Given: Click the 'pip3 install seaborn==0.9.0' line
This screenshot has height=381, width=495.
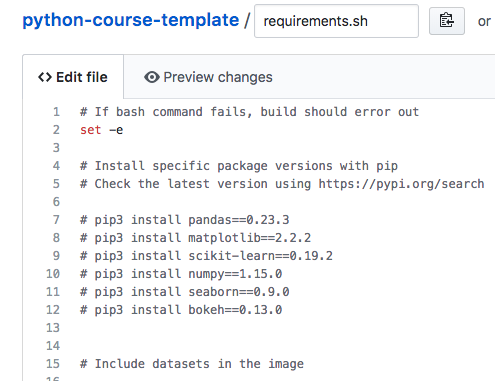Looking at the screenshot, I should click(x=185, y=292).
